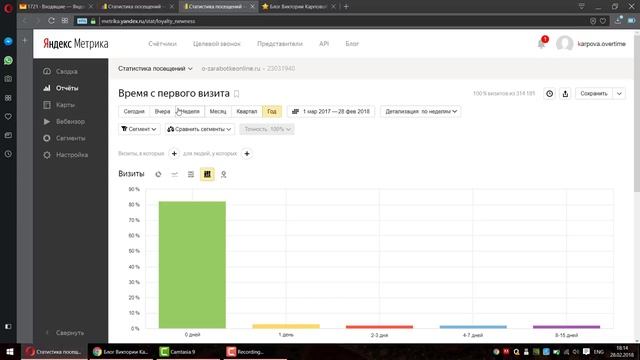Open Целевой звонок in top navigation
The image size is (640, 360).
[x=217, y=44]
